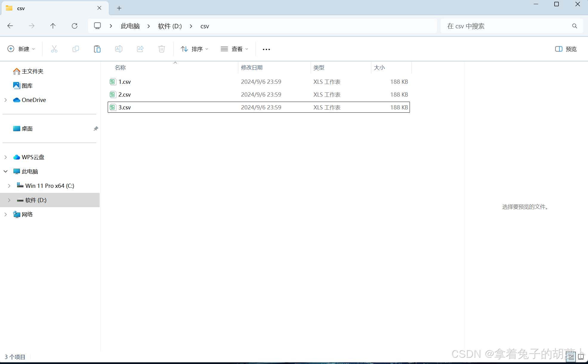The image size is (588, 364).
Task: Click the 此电脑 breadcrumb link
Action: [130, 26]
